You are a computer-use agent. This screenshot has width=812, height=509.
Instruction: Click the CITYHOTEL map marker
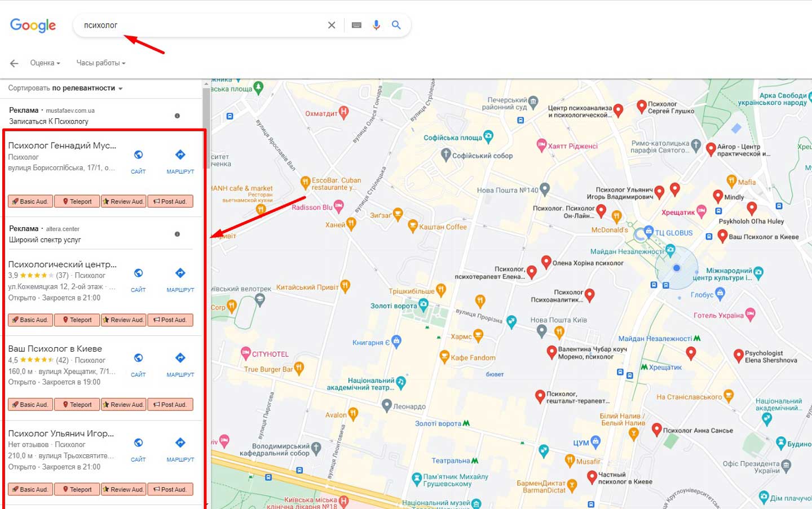click(x=245, y=353)
